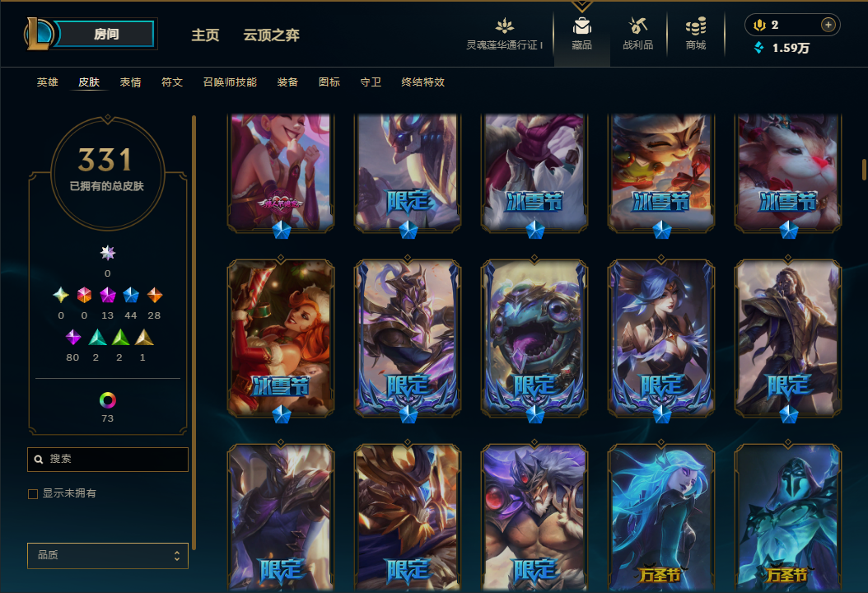The height and width of the screenshot is (593, 868).
Task: Open the 战利品 loot icon
Action: pyautogui.click(x=637, y=26)
